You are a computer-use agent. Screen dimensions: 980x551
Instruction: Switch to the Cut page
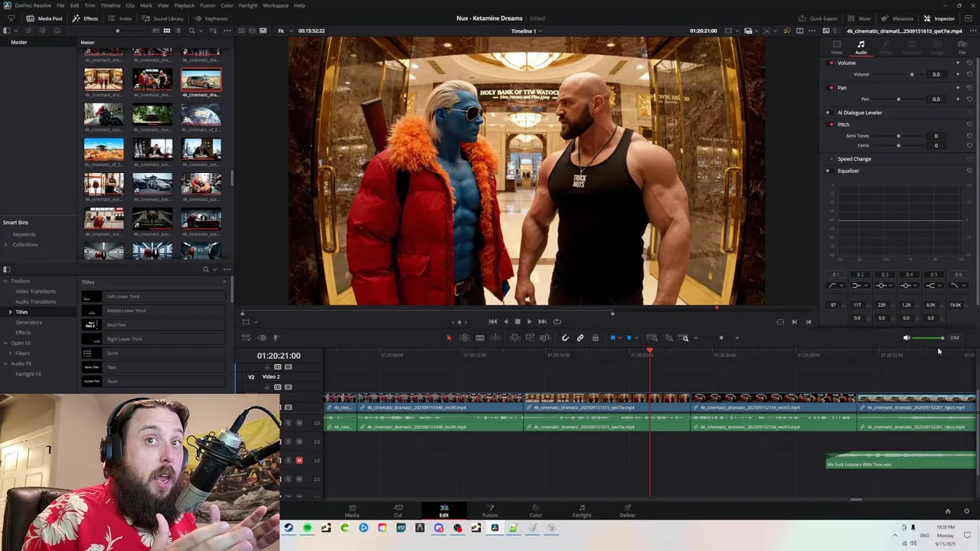pyautogui.click(x=398, y=510)
